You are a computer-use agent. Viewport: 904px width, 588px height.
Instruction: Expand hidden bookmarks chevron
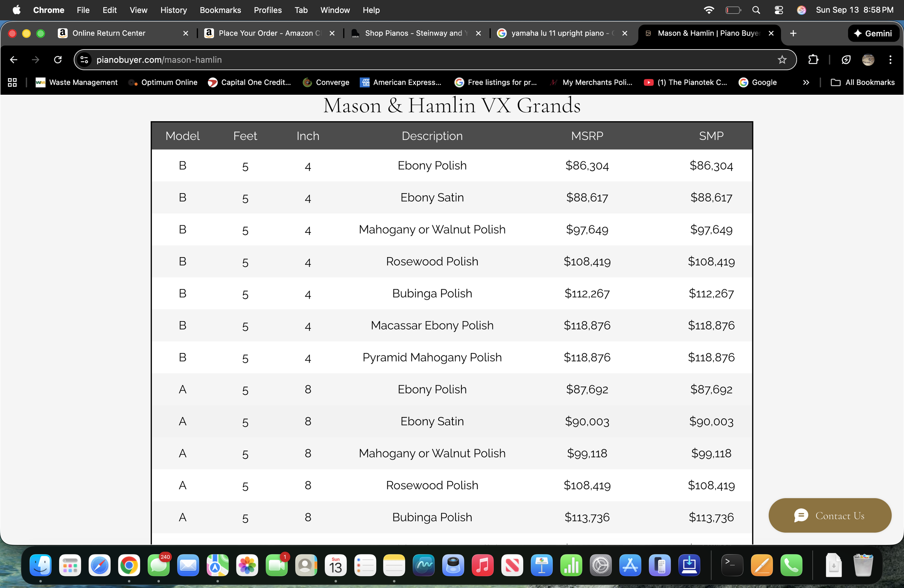806,82
